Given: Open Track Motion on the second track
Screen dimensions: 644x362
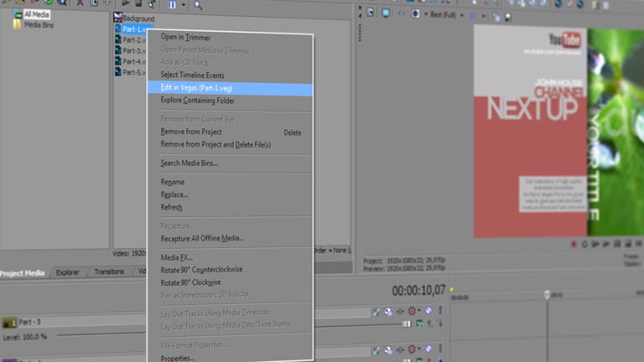Looking at the screenshot, I should click(388, 350).
